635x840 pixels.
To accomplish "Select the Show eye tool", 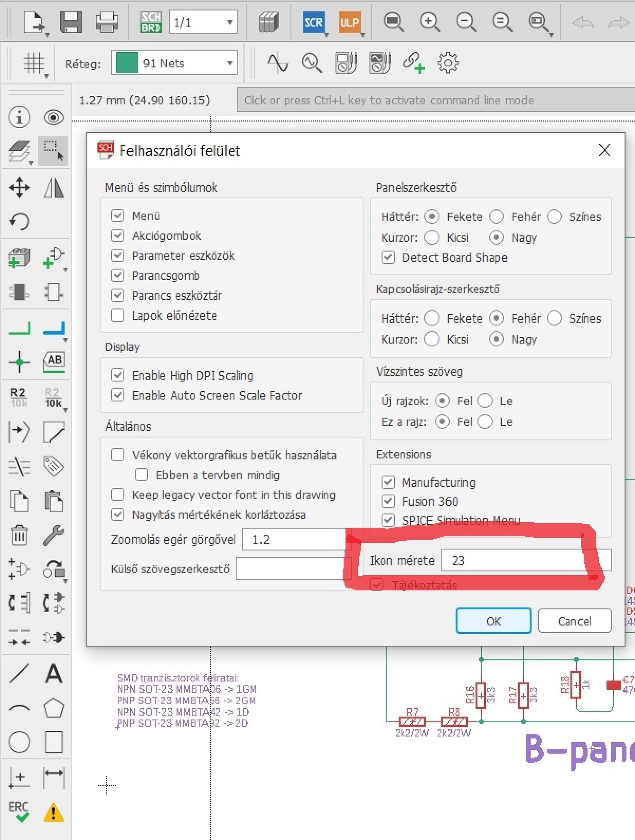I will 53,117.
